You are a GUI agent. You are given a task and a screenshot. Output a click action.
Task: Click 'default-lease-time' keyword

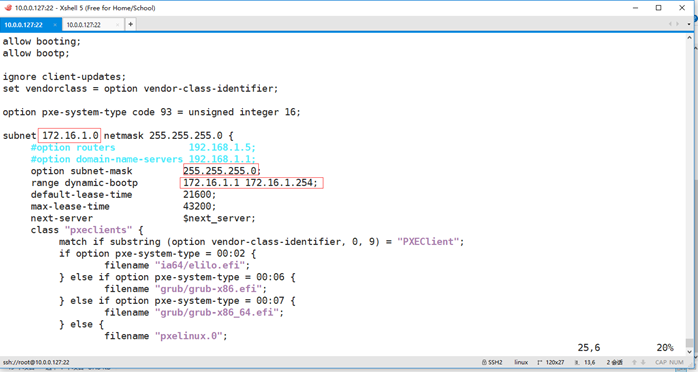pyautogui.click(x=81, y=194)
